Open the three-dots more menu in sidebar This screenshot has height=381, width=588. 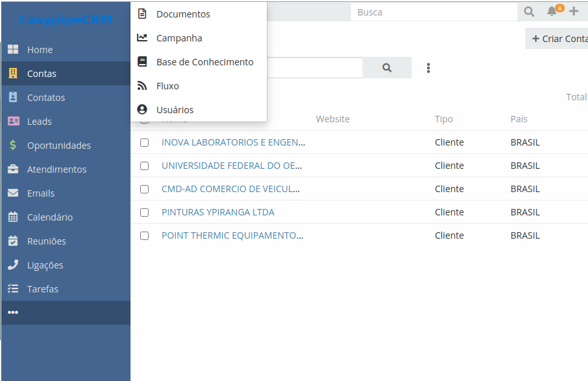click(13, 312)
